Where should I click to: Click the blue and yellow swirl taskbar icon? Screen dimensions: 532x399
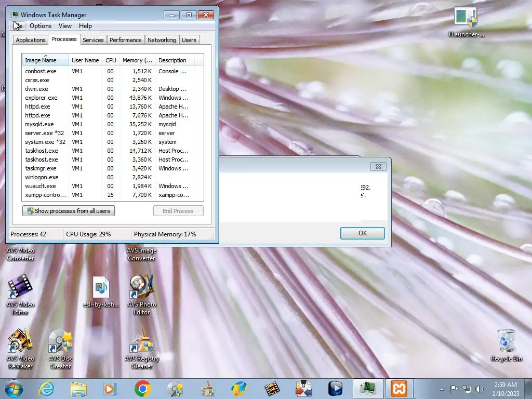point(239,389)
